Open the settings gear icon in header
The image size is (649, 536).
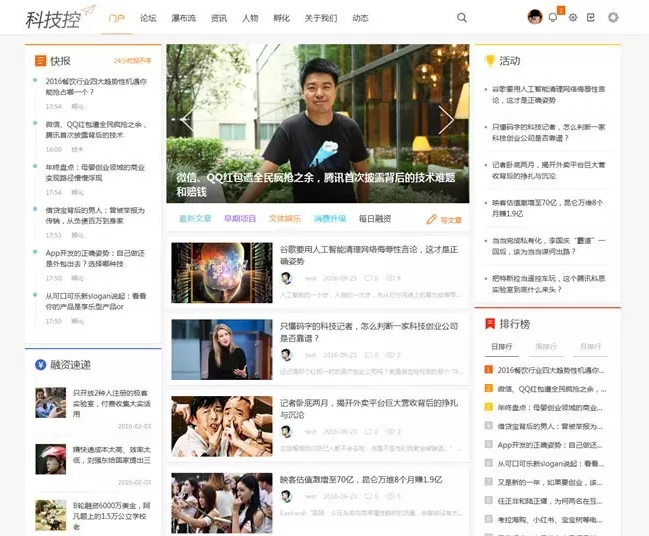click(x=573, y=17)
